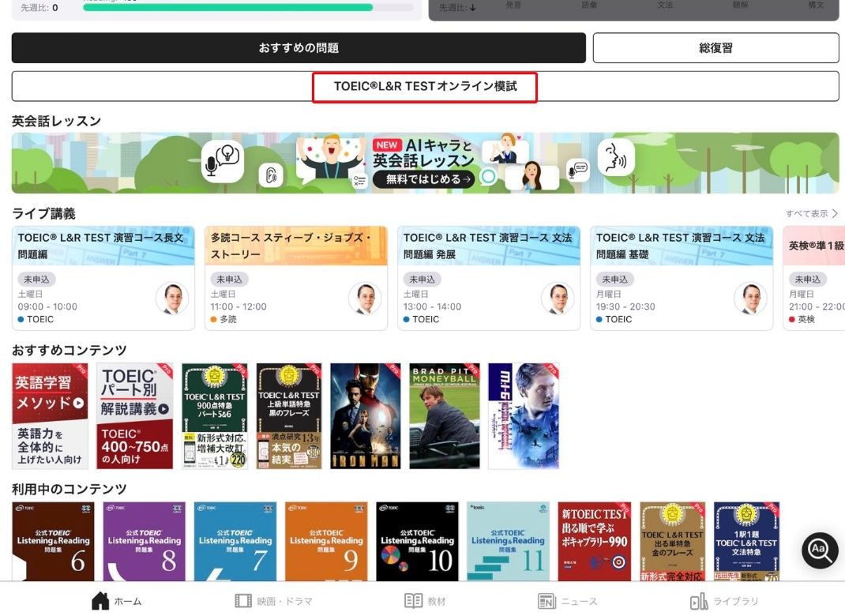
Task: Open the 教材 book icon tab
Action: coord(413,601)
